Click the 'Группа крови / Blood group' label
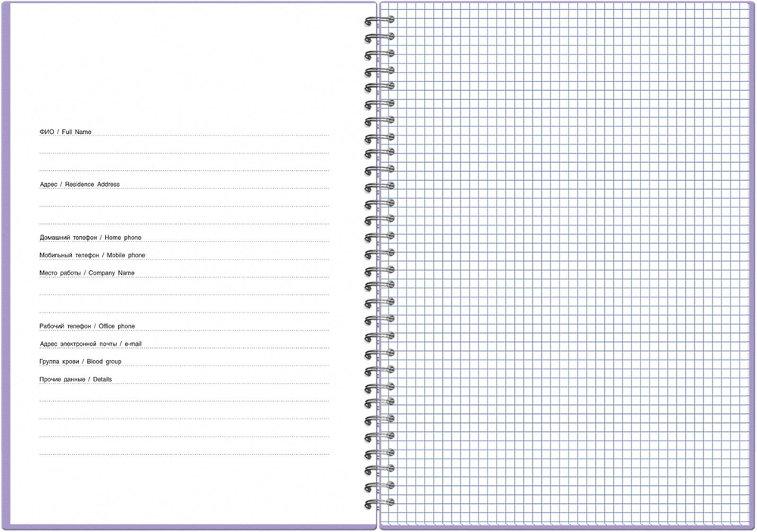Image resolution: width=757 pixels, height=532 pixels. click(x=81, y=362)
